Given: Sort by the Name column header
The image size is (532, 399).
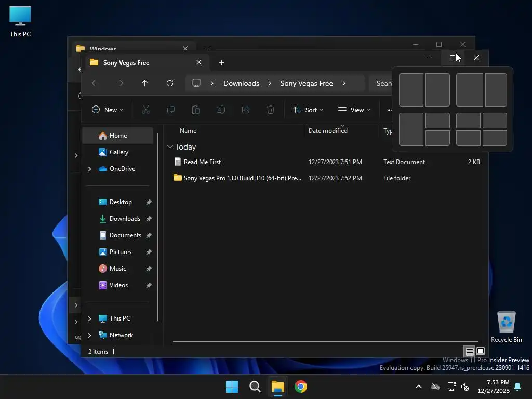Looking at the screenshot, I should click(x=188, y=131).
